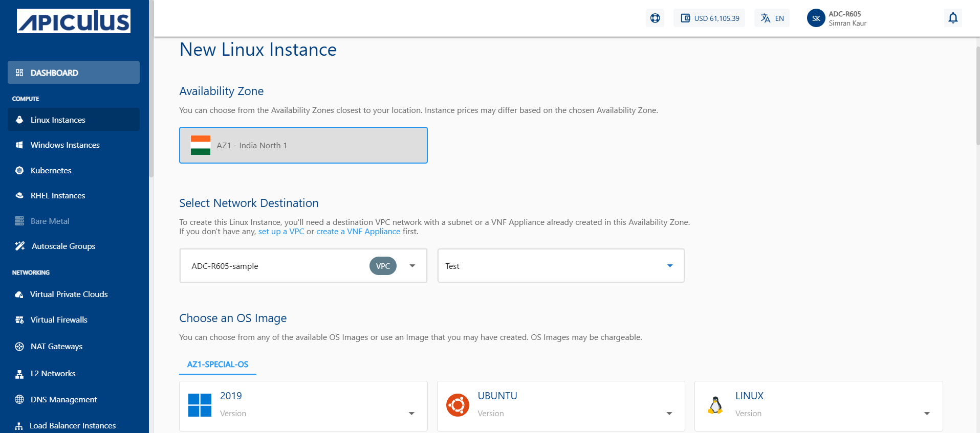Open the EN language selector
This screenshot has height=433, width=980.
tap(772, 18)
